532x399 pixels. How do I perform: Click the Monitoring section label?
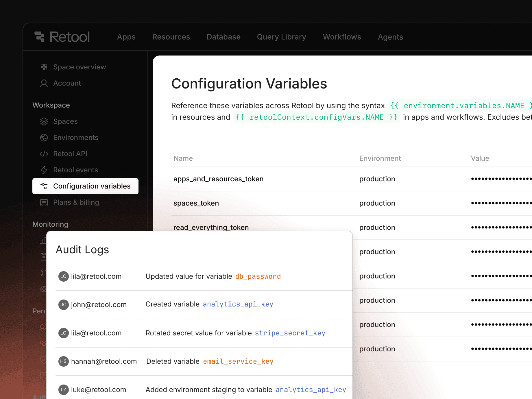[50, 224]
